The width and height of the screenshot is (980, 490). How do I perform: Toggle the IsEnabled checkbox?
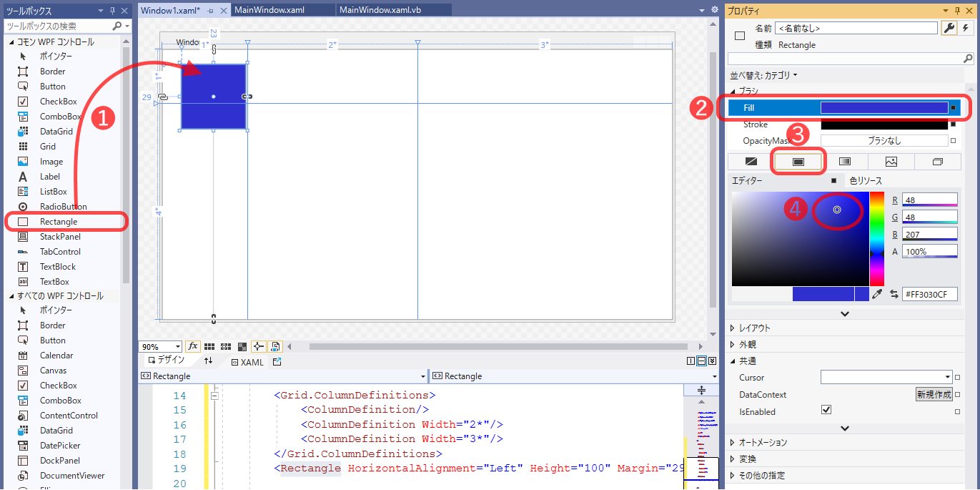pos(826,411)
